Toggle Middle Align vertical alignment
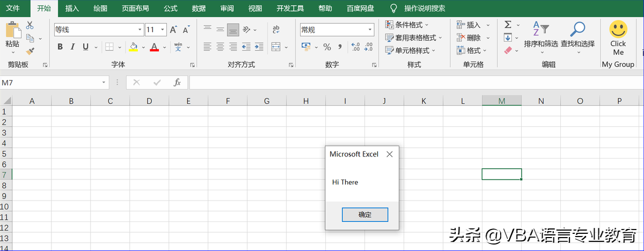 [x=220, y=30]
